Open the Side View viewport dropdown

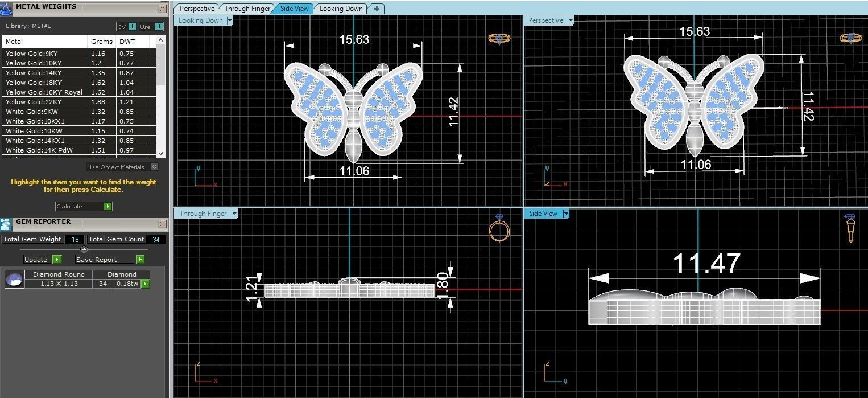coord(566,213)
